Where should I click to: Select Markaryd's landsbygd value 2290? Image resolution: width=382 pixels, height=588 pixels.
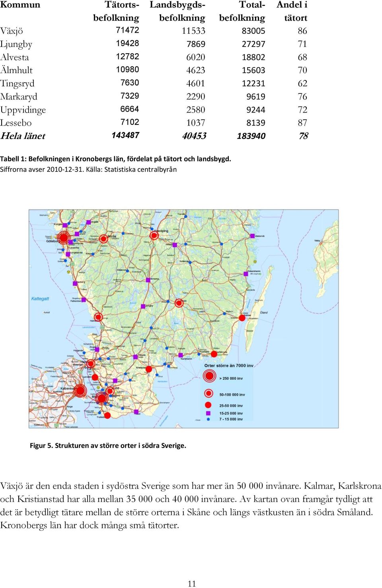(196, 97)
